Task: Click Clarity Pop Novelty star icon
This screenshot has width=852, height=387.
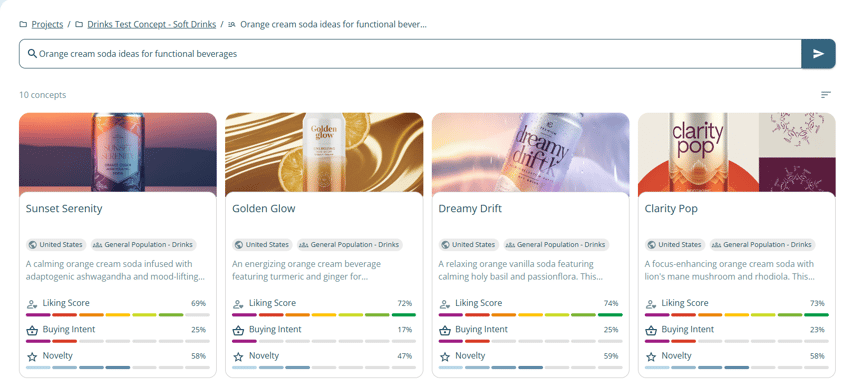Action: click(650, 357)
